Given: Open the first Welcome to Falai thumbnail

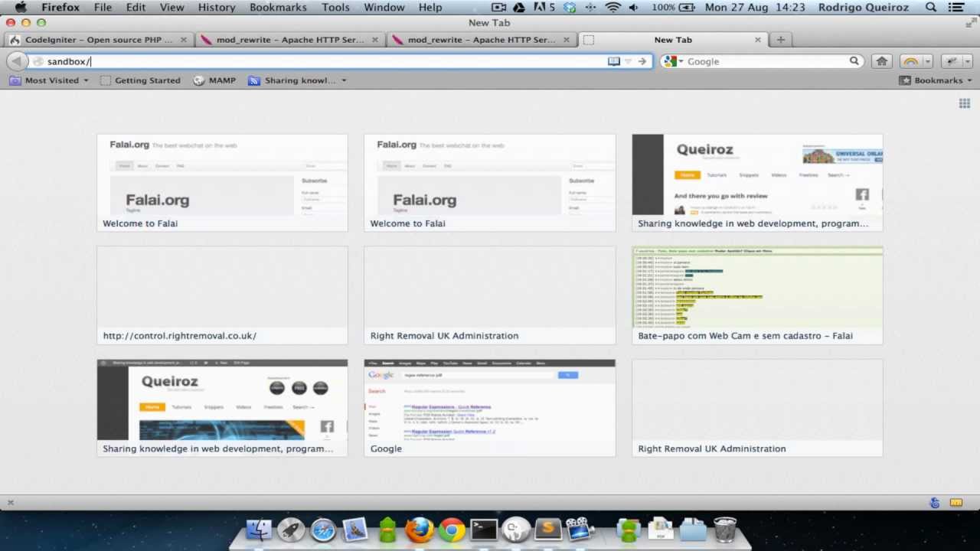Looking at the screenshot, I should (222, 182).
